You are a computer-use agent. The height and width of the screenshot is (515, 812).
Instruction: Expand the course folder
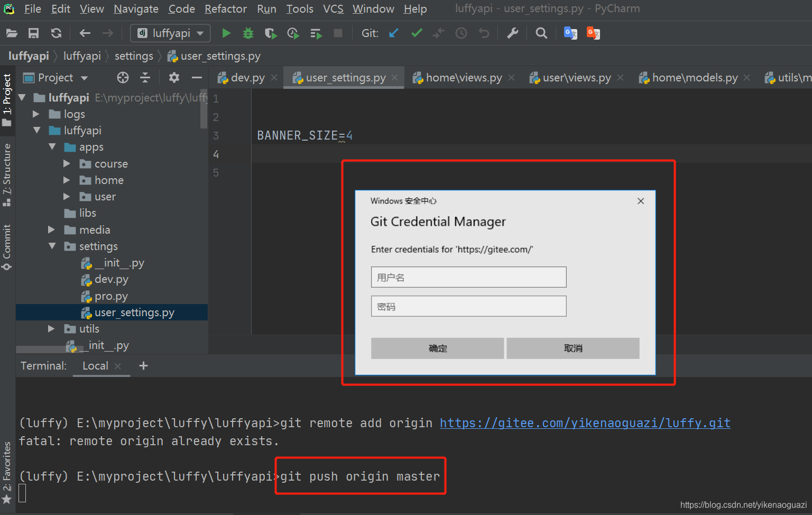point(67,164)
